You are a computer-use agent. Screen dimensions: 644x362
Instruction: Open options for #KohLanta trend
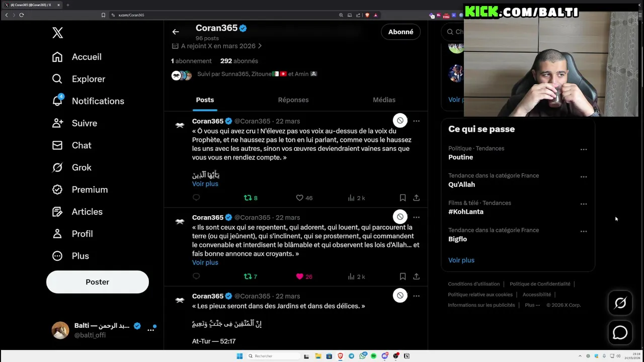pos(584,204)
